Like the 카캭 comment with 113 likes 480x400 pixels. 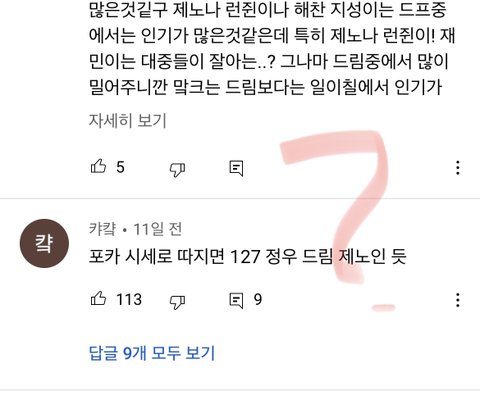tap(98, 298)
